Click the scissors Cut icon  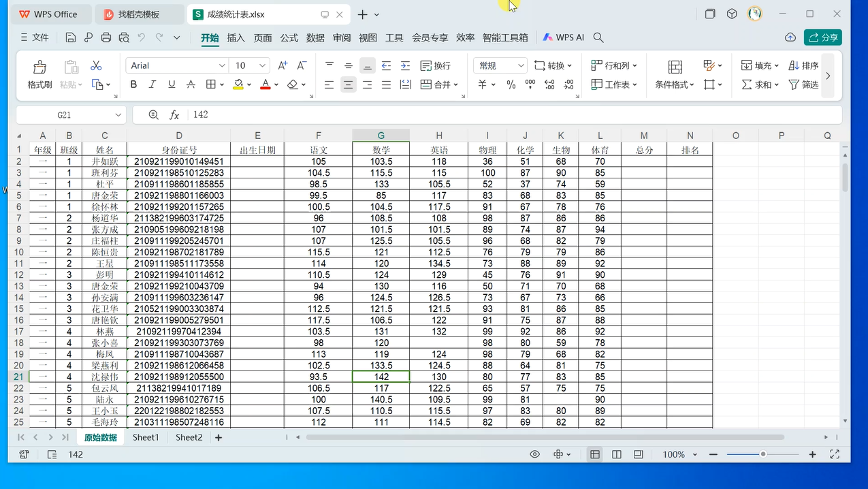(x=96, y=65)
